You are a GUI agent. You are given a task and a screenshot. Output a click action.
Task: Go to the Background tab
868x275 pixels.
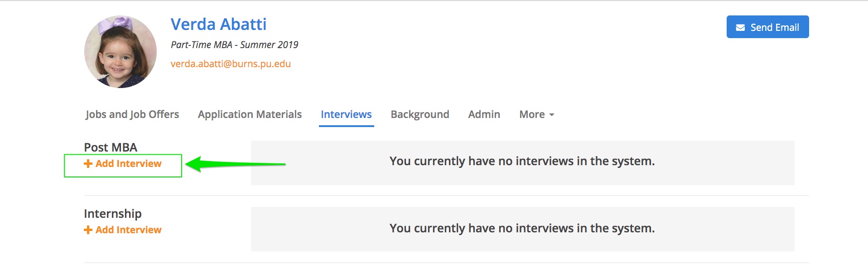click(x=420, y=114)
